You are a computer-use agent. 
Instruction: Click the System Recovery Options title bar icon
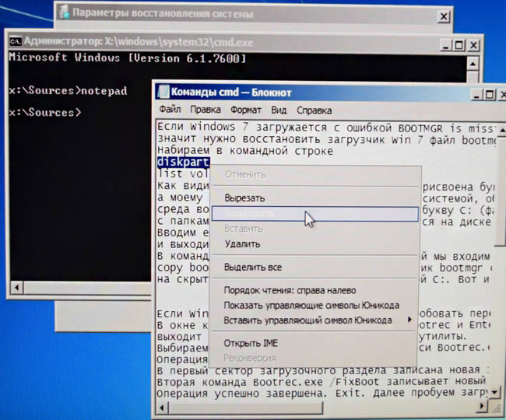pyautogui.click(x=64, y=12)
